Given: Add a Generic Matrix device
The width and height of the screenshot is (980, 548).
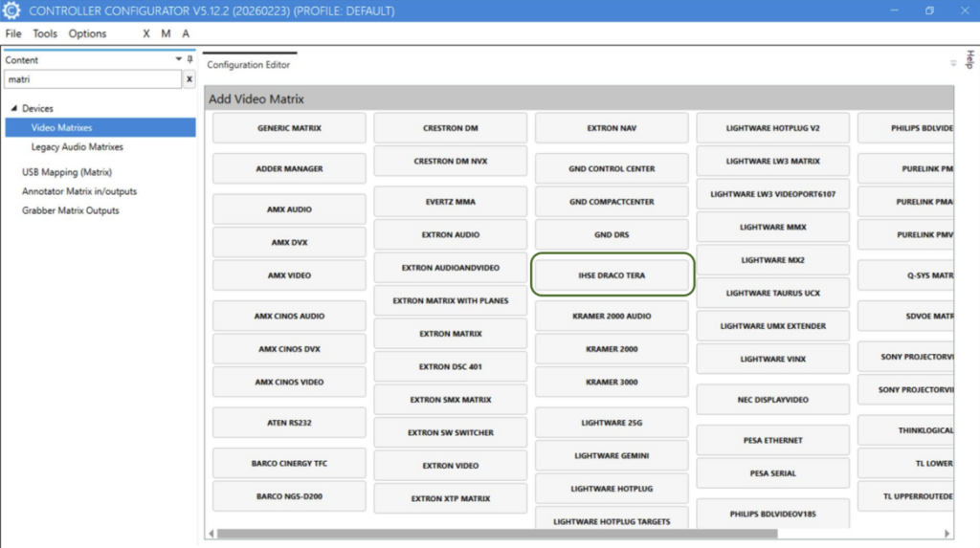Looking at the screenshot, I should pos(289,128).
